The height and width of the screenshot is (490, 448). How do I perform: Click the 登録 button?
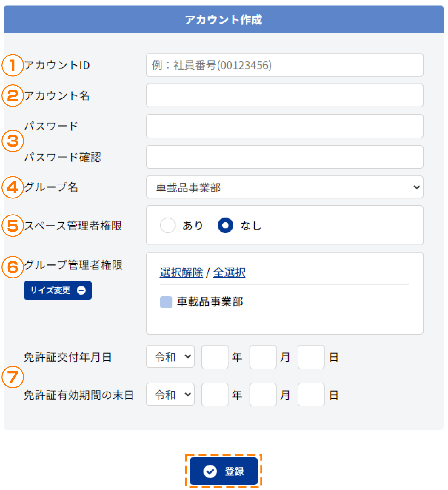[224, 471]
